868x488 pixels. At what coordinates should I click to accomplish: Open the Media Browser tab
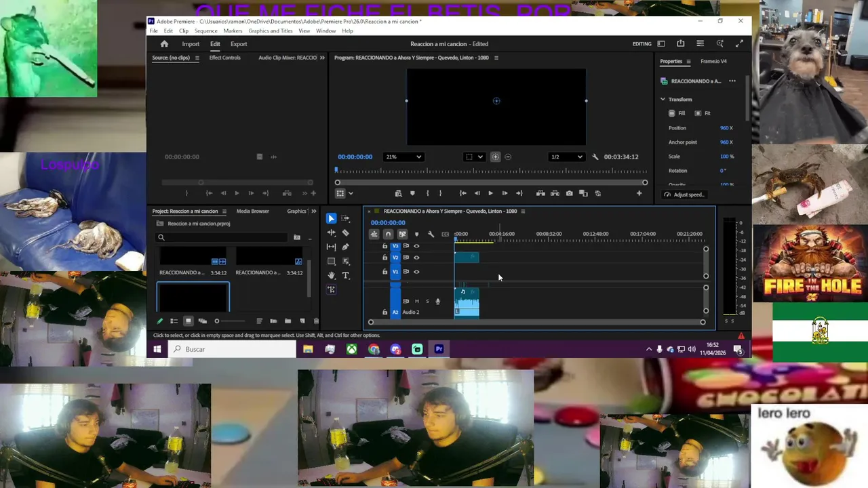click(x=252, y=211)
